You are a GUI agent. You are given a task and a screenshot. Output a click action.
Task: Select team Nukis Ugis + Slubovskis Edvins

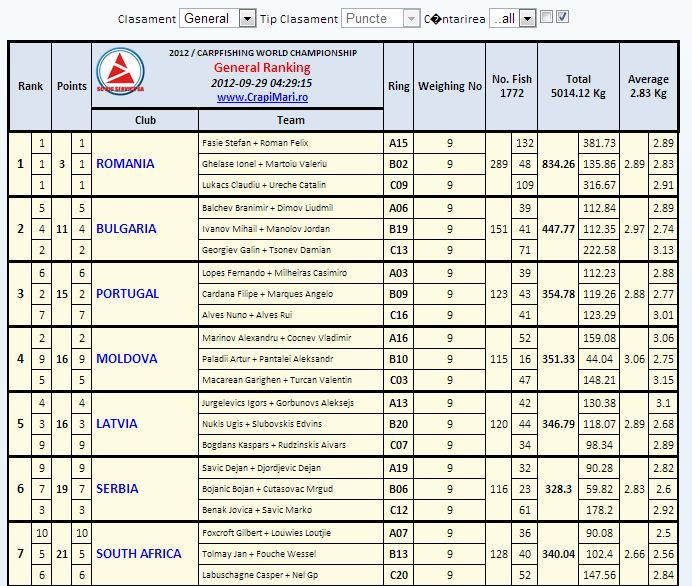tap(262, 424)
